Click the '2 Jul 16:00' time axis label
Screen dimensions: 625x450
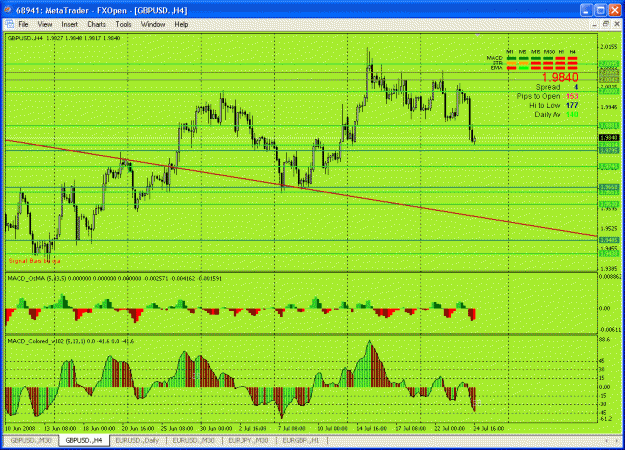254,428
